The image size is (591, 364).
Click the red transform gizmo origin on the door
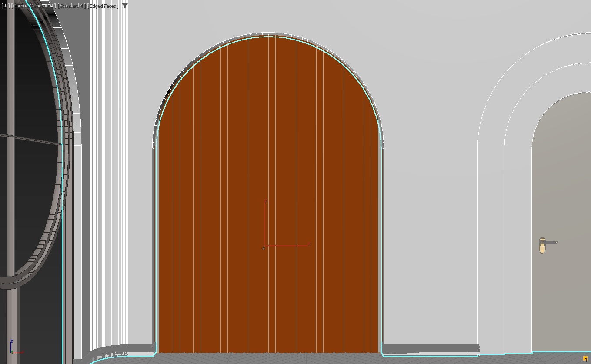coord(264,248)
